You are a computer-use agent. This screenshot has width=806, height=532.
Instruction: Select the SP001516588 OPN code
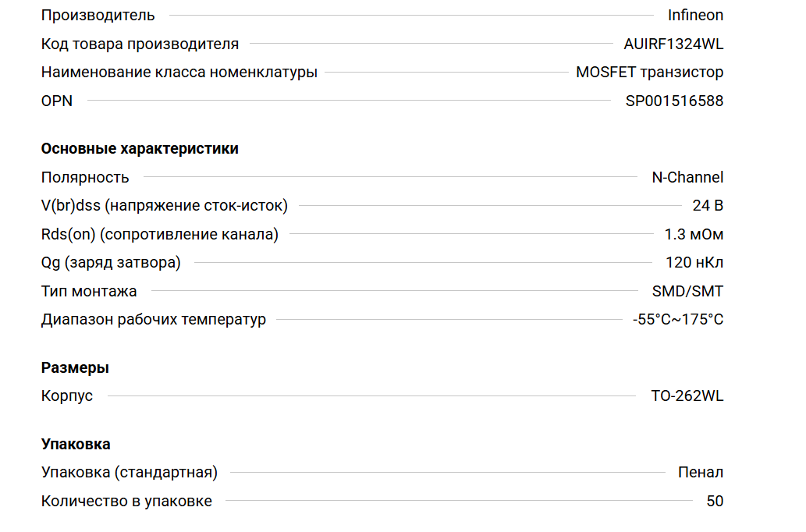point(674,101)
